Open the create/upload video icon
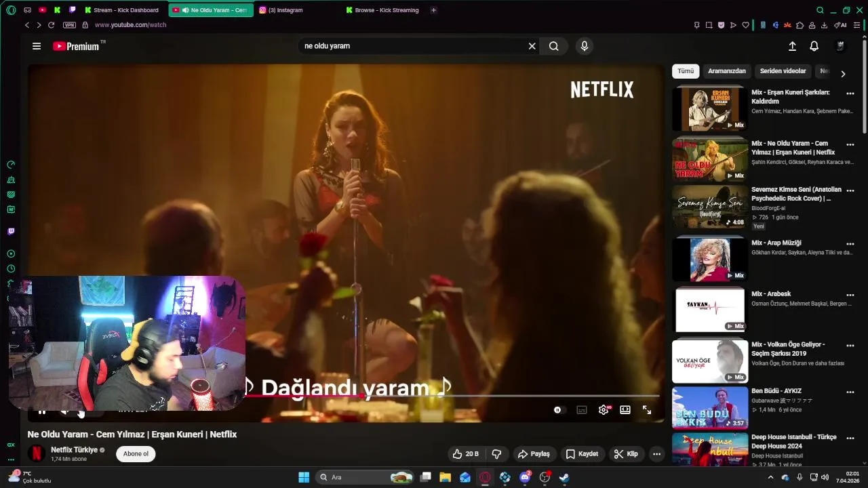The height and width of the screenshot is (488, 868). (792, 46)
